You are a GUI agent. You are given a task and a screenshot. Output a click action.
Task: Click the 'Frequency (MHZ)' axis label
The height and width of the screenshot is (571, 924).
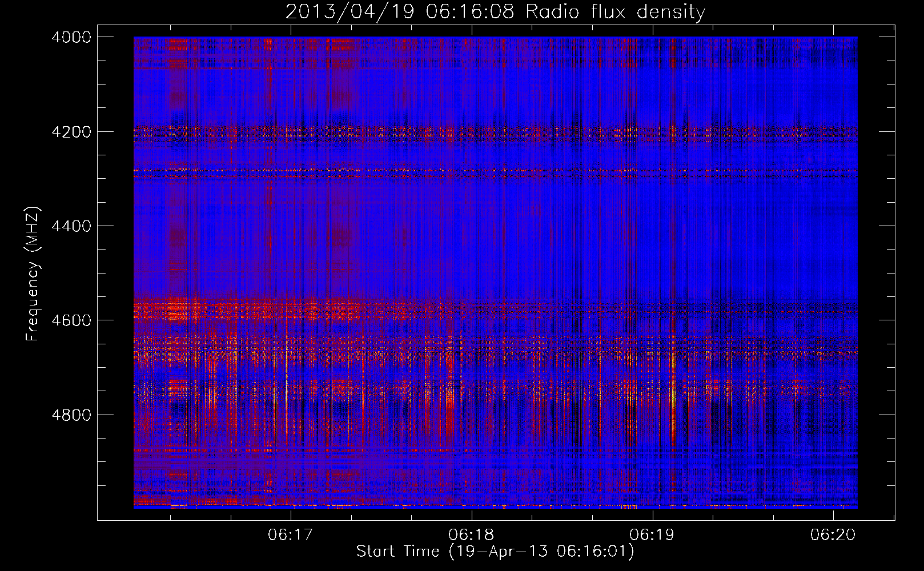click(x=33, y=274)
